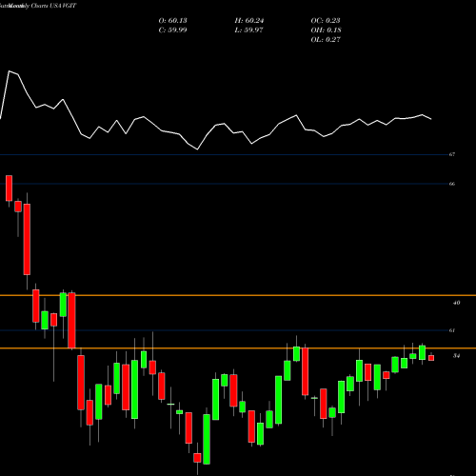Click the 'L: 59.97' low price value

tap(248, 30)
